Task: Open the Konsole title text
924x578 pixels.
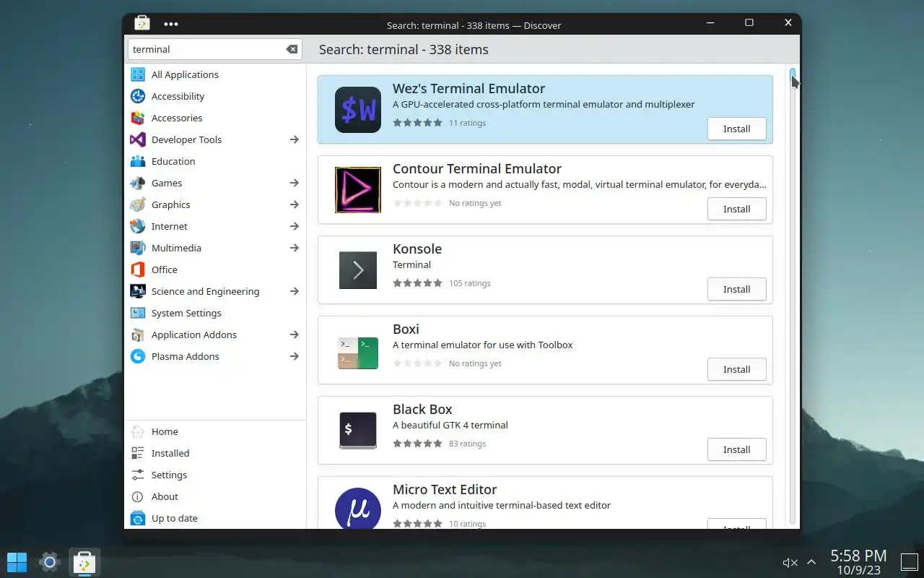Action: 417,249
